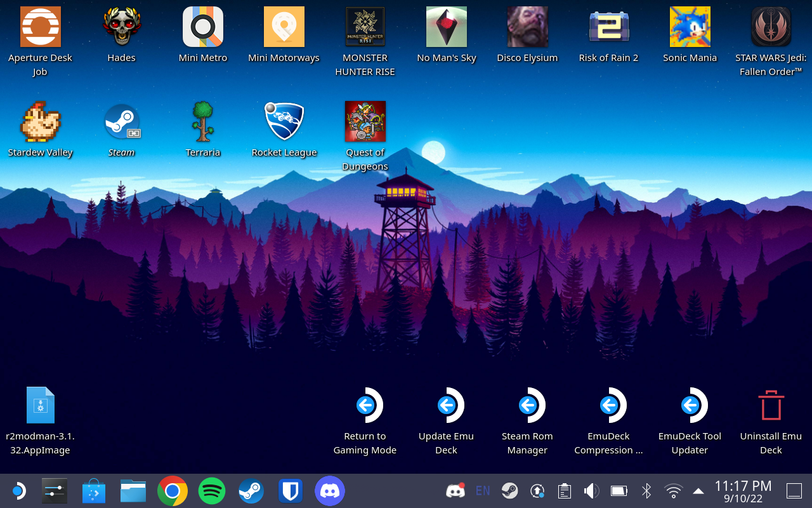Open the volume tray icon

(592, 491)
